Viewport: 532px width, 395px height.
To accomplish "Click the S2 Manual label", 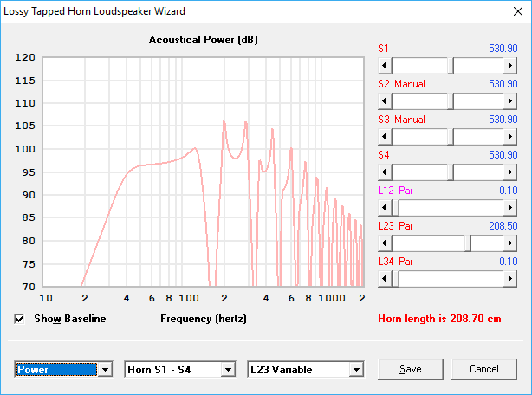I will (x=401, y=84).
